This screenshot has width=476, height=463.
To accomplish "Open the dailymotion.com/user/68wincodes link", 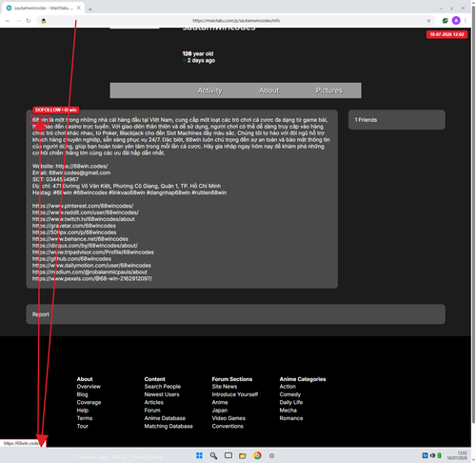I will (91, 266).
